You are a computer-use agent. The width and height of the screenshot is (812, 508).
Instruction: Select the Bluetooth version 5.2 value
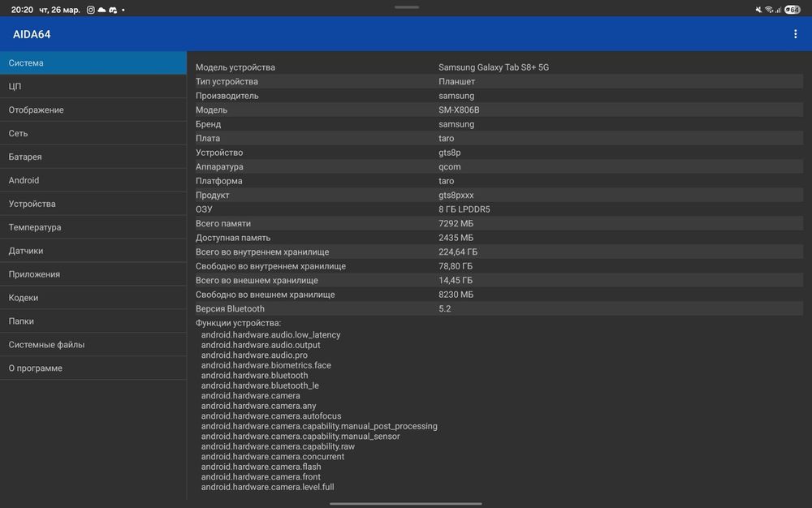(x=444, y=309)
